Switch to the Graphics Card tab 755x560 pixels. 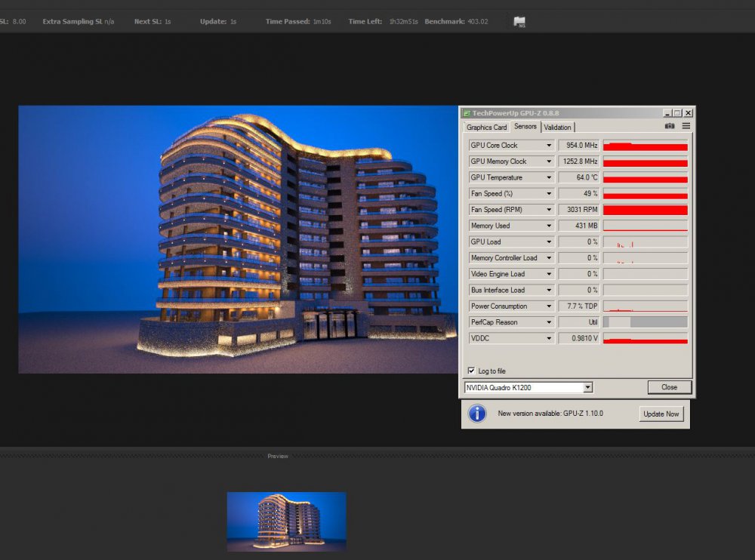(x=486, y=127)
